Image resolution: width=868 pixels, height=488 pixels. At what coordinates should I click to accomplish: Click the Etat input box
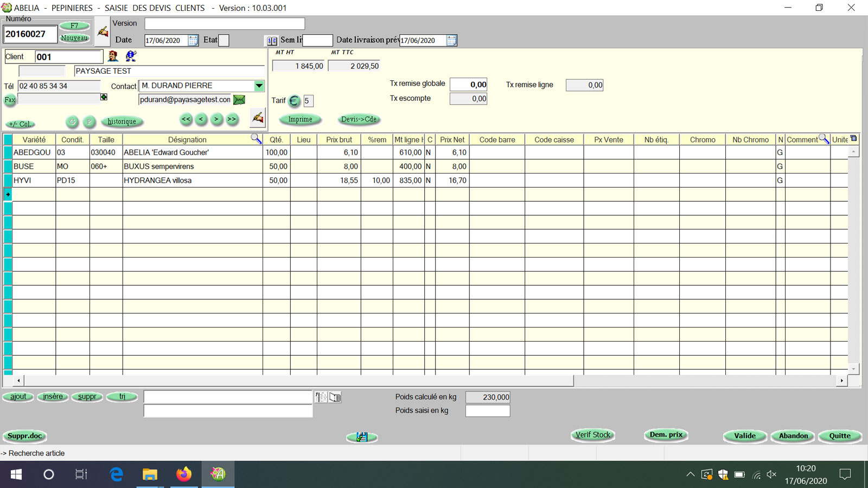[x=224, y=41]
